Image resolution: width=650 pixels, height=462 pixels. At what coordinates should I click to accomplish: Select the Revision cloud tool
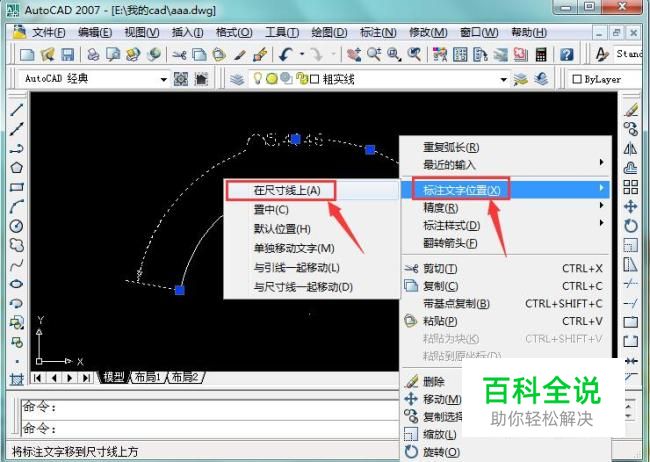pos(17,245)
